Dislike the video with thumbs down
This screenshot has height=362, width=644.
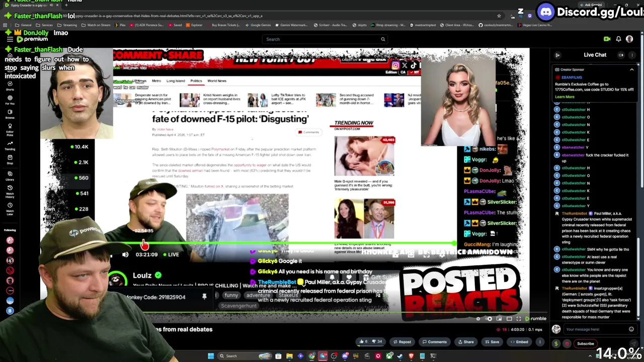pyautogui.click(x=377, y=342)
